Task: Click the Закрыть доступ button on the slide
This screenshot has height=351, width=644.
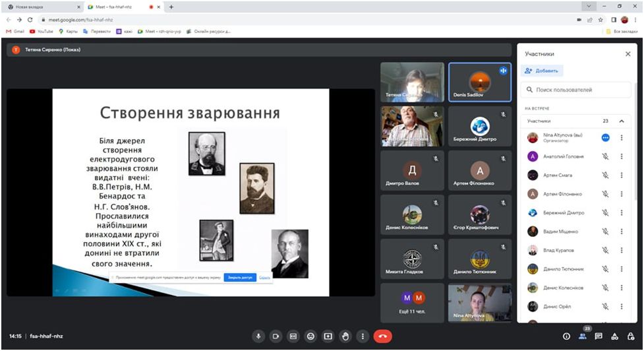Action: (240, 277)
